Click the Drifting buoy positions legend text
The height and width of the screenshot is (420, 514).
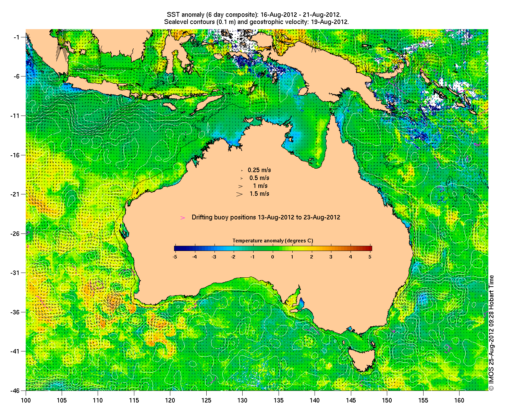click(266, 217)
